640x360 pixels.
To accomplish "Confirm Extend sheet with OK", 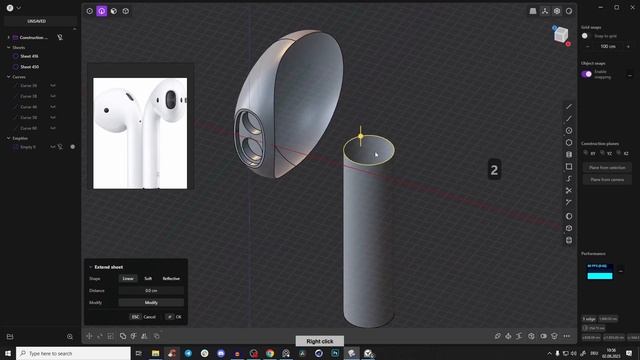I will pos(174,317).
